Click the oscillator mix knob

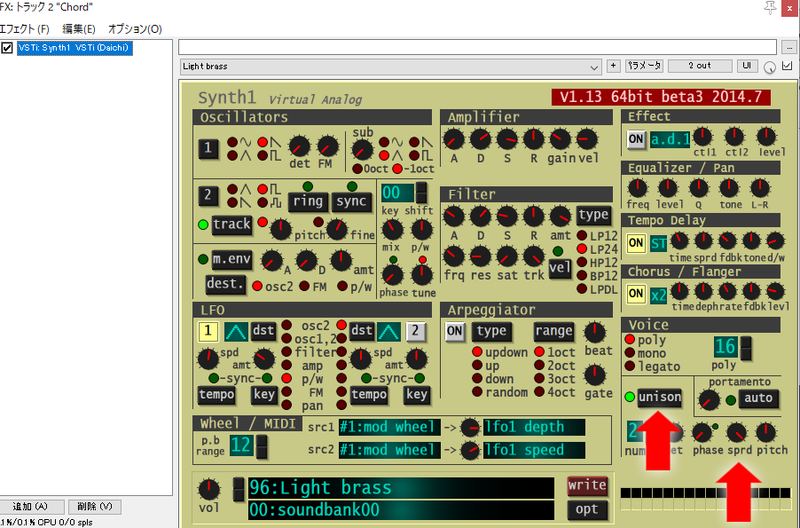click(392, 230)
